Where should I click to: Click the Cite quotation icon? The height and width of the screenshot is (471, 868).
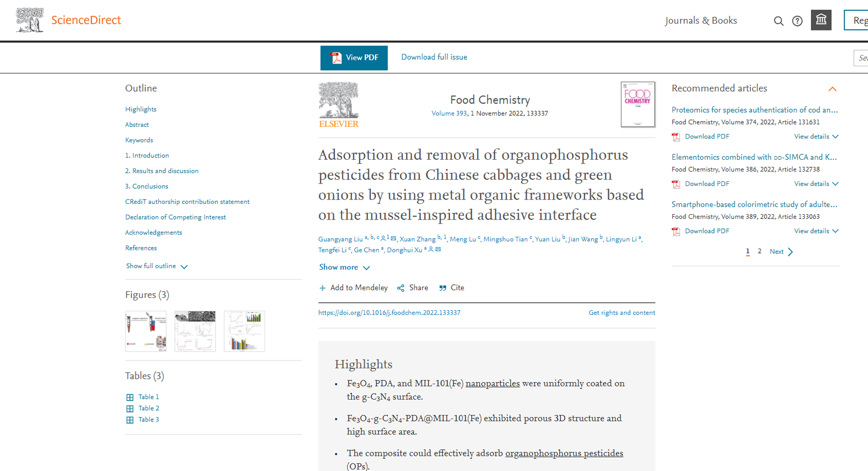[443, 288]
